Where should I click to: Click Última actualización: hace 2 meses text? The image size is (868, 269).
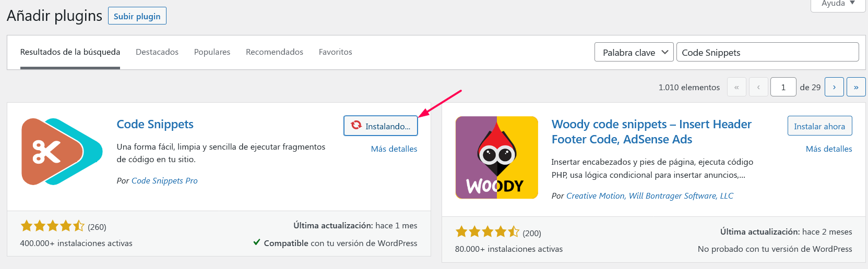(786, 231)
